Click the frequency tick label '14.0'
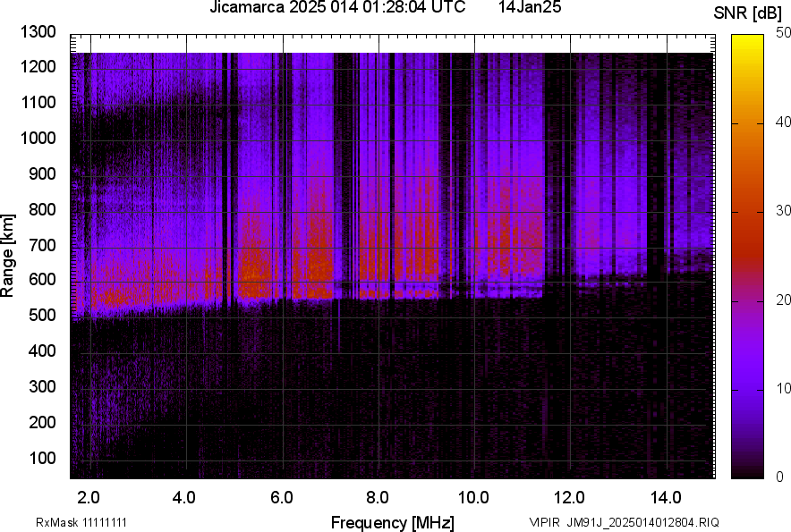 pos(666,498)
